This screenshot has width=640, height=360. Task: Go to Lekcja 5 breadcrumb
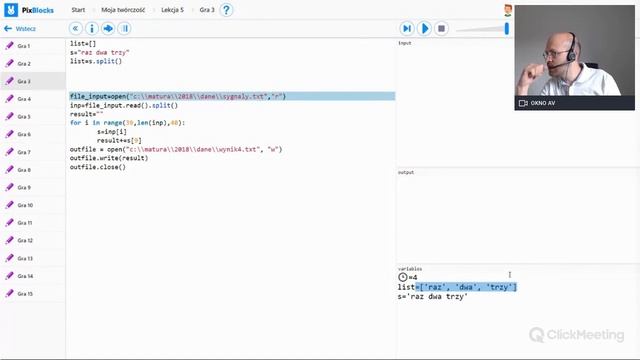tap(172, 10)
